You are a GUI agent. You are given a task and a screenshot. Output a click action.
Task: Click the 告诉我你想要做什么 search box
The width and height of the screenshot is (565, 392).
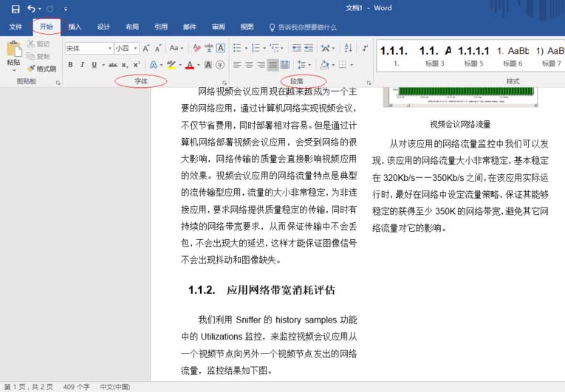click(x=303, y=27)
